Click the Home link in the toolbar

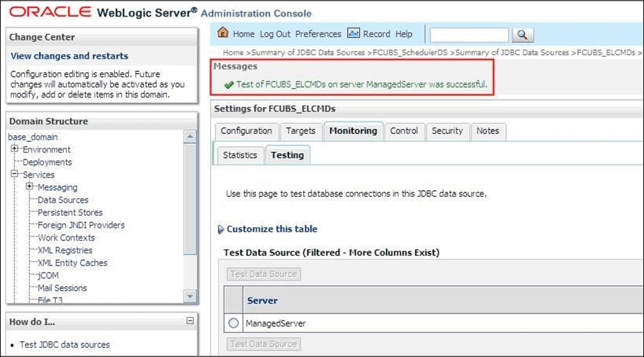[x=244, y=34]
